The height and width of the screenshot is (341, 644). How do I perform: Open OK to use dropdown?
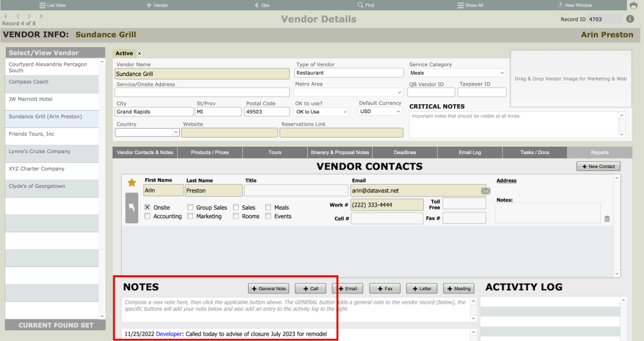point(321,111)
